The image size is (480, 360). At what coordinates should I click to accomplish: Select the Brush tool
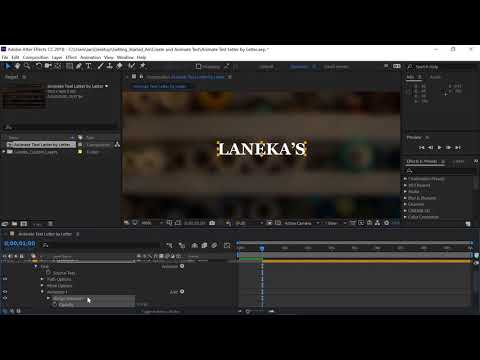[100, 66]
